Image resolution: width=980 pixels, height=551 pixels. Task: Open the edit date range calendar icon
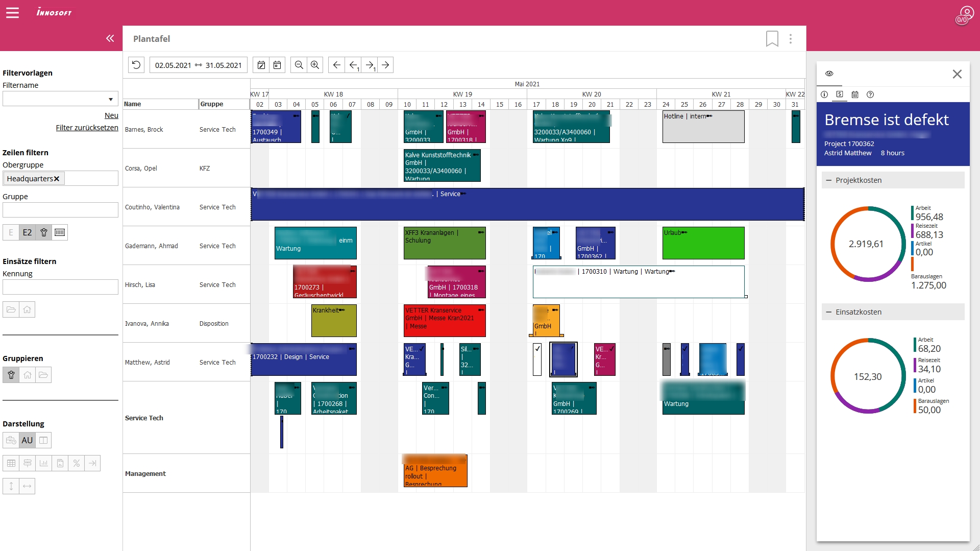[x=261, y=65]
